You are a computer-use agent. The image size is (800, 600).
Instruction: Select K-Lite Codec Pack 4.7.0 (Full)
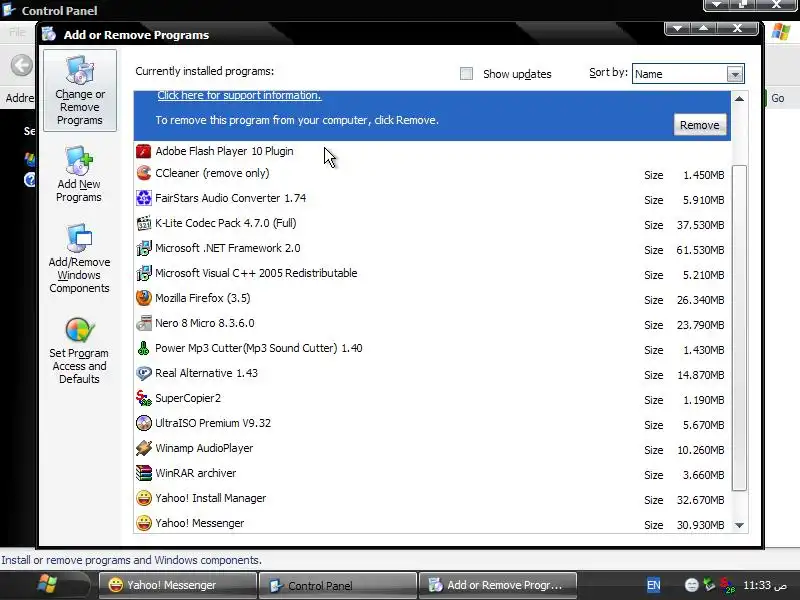click(433, 223)
